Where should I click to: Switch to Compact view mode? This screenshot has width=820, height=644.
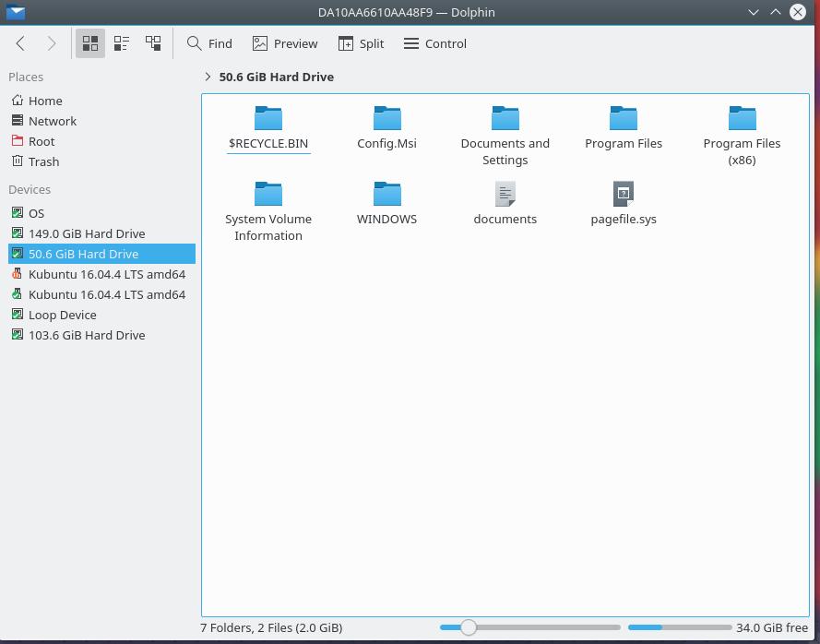tap(122, 43)
